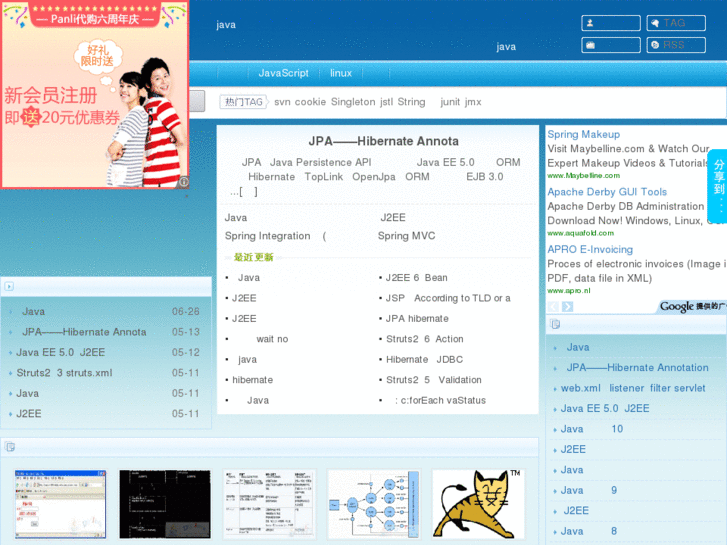Click the icon in bottom gallery header
The width and height of the screenshot is (727, 545).
tap(10, 447)
